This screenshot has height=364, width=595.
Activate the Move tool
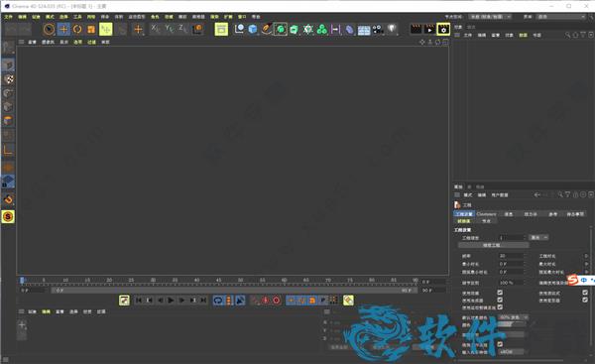pos(63,29)
